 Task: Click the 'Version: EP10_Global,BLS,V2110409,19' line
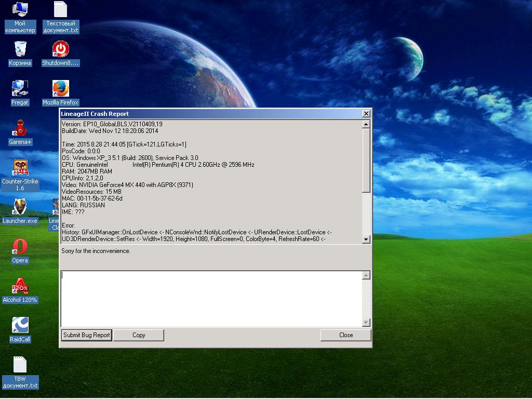[112, 124]
